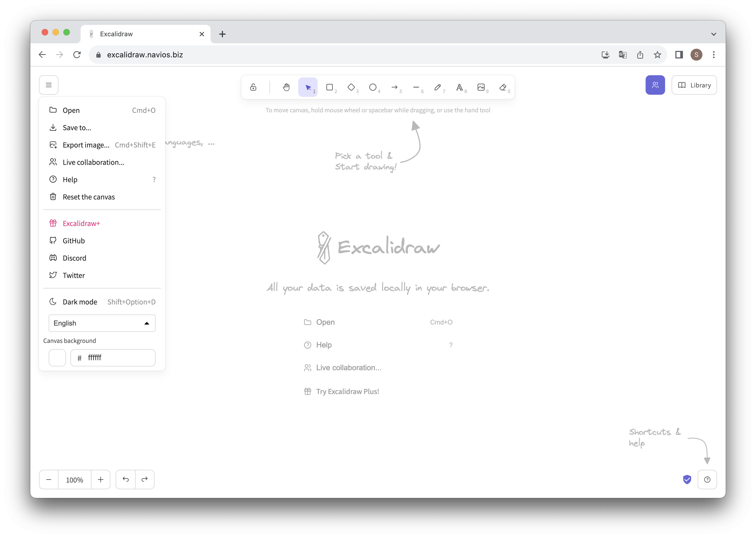Select the Excalidraw browser tab
The width and height of the screenshot is (756, 538).
[145, 34]
